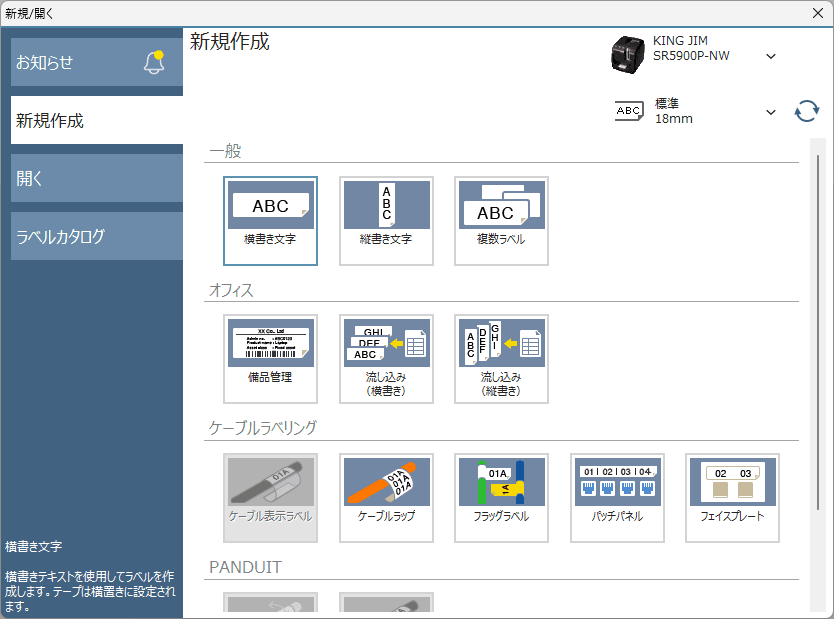Select 流し込み（横書き） data merge template
Viewport: 834px width, 619px height.
coord(386,359)
